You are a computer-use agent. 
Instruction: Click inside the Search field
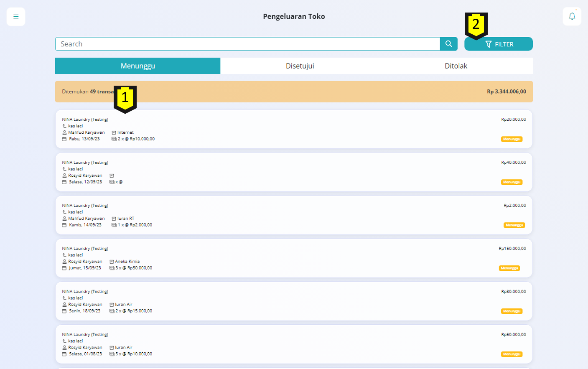click(x=247, y=44)
